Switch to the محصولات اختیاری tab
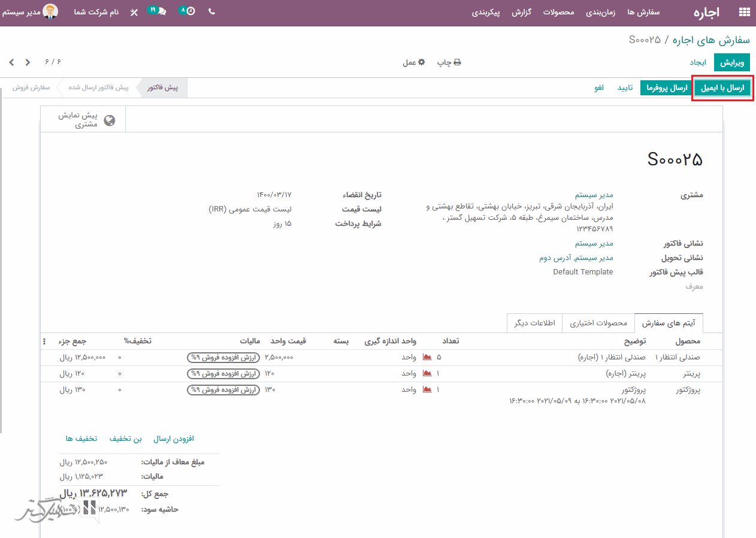Viewport: 756px width, 538px height. 598,323
